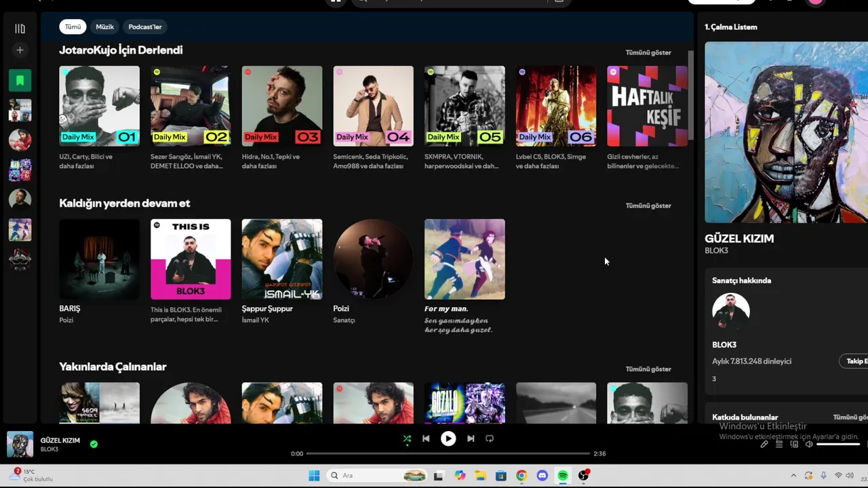868x488 pixels.
Task: Show all for Yakınlarda Çalınanlar
Action: tap(648, 369)
